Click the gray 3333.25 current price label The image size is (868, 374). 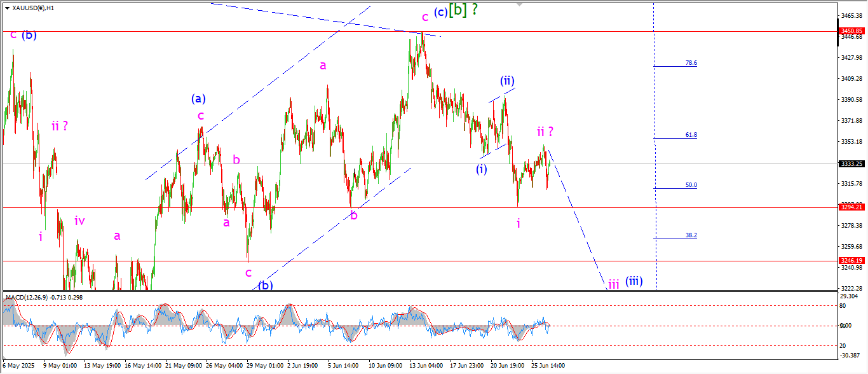pos(851,163)
